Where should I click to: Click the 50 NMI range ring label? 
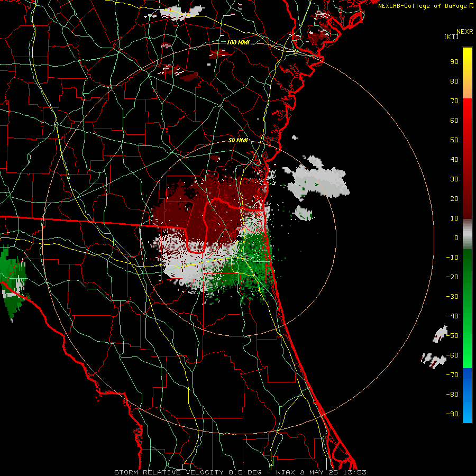238,140
